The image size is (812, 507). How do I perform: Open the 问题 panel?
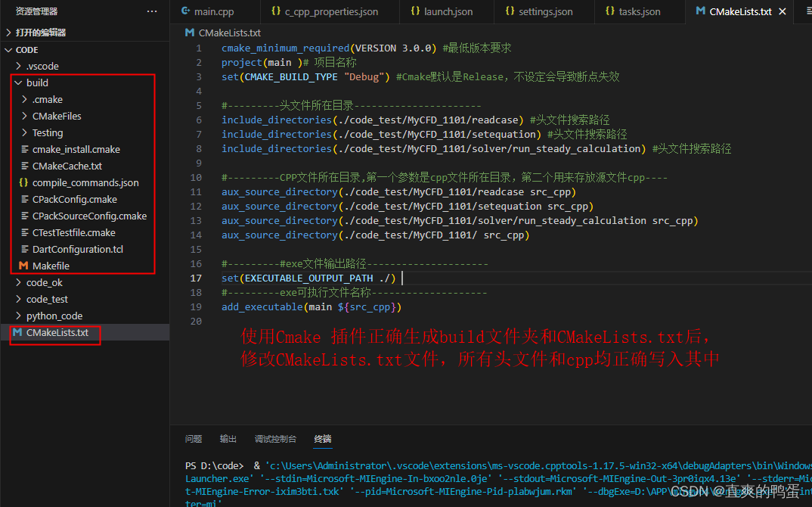pyautogui.click(x=194, y=439)
